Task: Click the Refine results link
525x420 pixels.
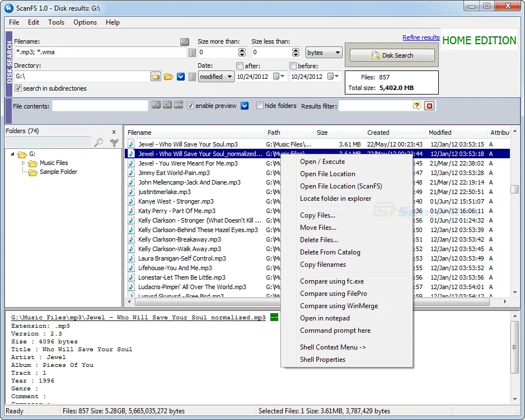Action: [x=421, y=37]
